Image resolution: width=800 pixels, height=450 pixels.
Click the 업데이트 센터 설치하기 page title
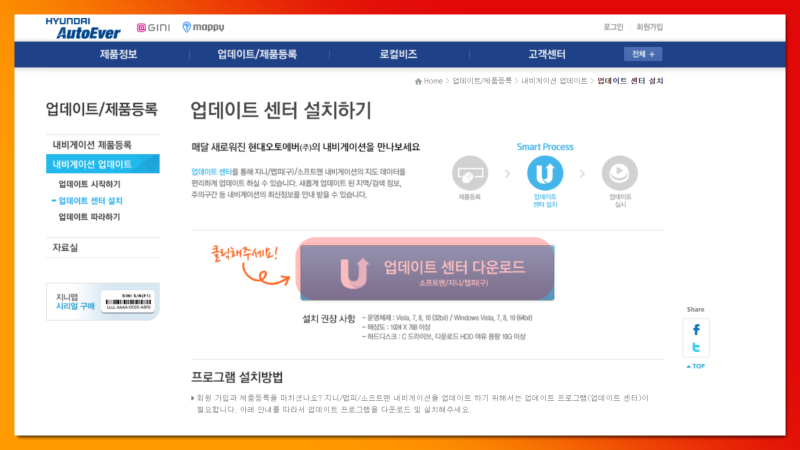point(281,110)
